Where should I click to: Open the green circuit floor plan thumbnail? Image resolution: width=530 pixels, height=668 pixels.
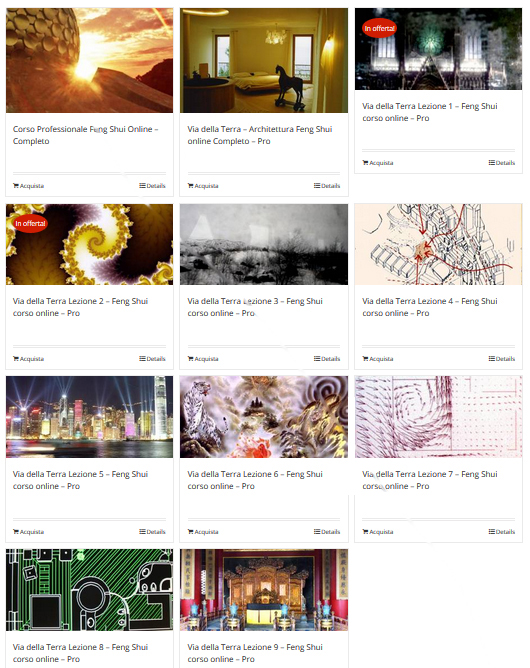[89, 590]
